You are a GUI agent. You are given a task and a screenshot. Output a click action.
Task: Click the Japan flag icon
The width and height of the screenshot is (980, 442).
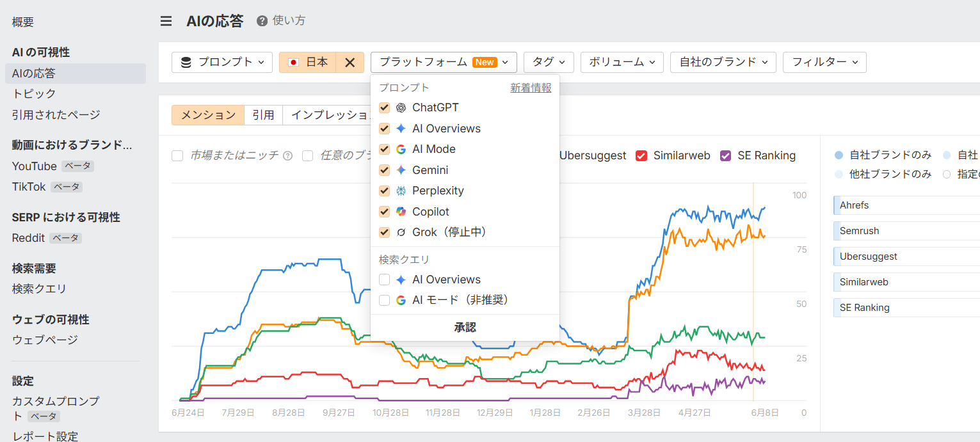(294, 62)
